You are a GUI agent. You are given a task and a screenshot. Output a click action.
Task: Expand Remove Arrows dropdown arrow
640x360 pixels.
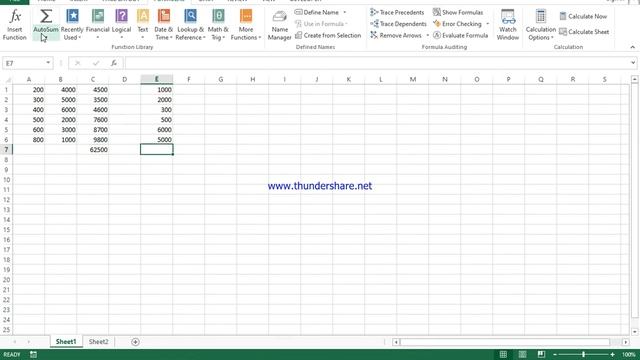pyautogui.click(x=427, y=36)
